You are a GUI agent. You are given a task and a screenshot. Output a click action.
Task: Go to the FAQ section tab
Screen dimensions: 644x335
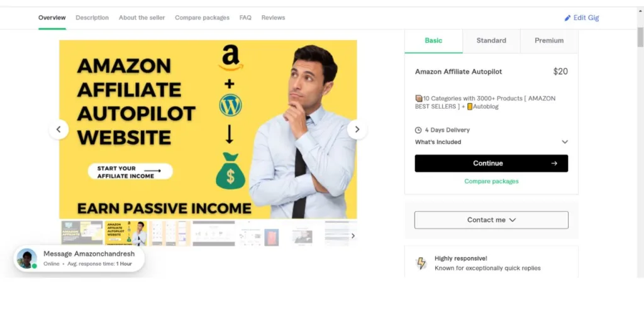tap(245, 18)
